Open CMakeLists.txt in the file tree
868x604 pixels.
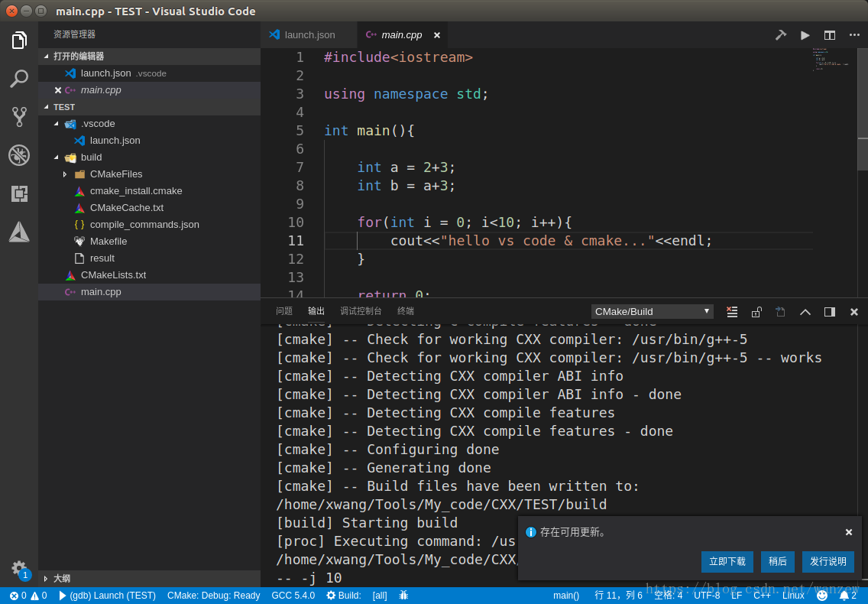click(150, 275)
